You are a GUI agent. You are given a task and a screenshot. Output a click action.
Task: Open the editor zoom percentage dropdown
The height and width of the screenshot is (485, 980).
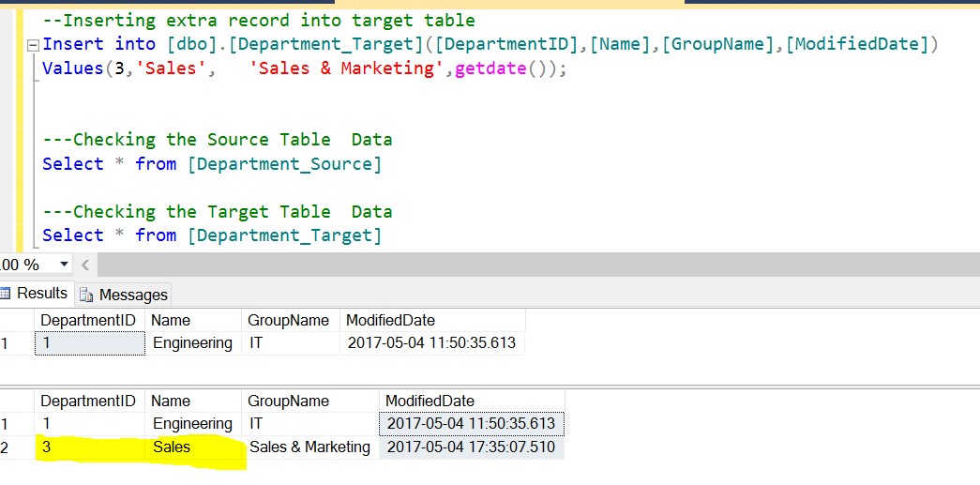[x=64, y=265]
